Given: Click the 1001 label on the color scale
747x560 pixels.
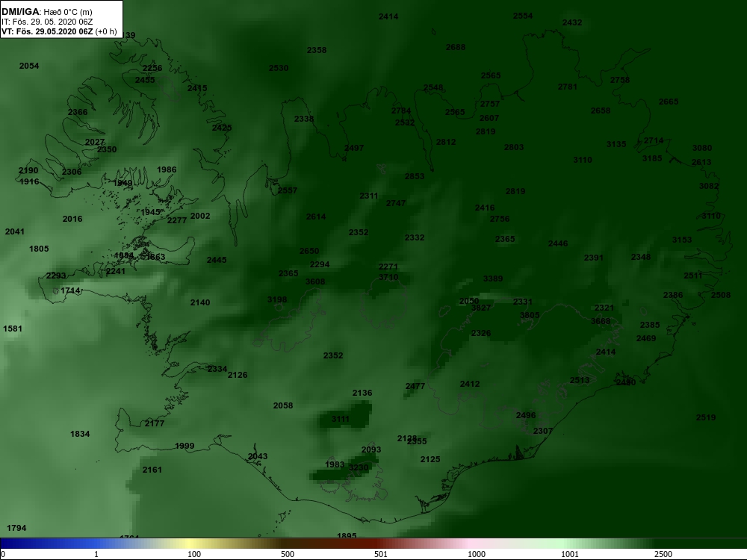Looking at the screenshot, I should click(570, 554).
